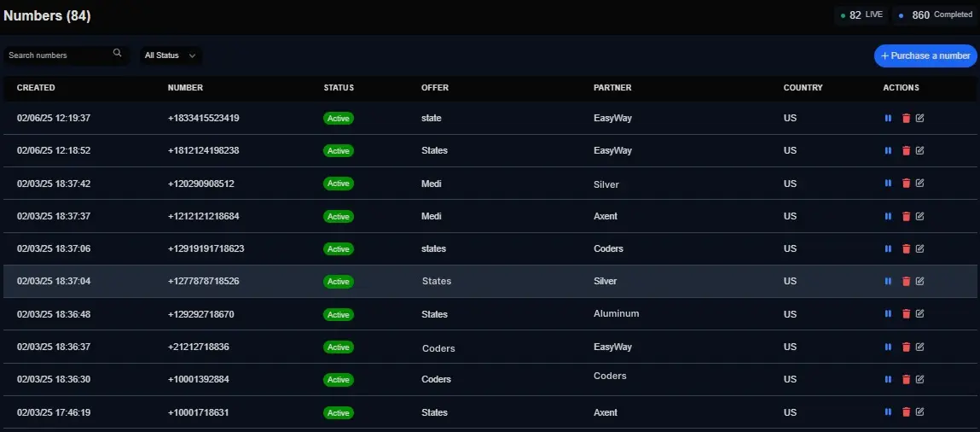Pause the number +10001392884
The image size is (980, 432).
888,379
